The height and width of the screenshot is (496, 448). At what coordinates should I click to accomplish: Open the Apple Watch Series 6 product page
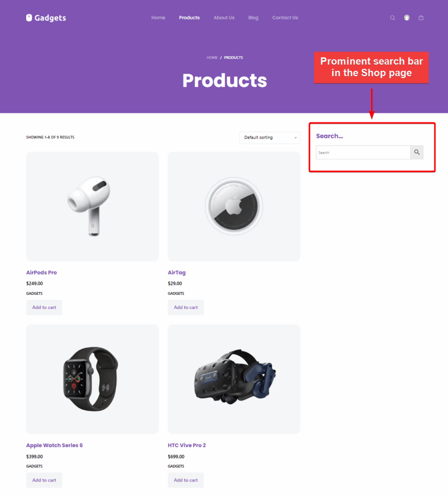(x=54, y=445)
